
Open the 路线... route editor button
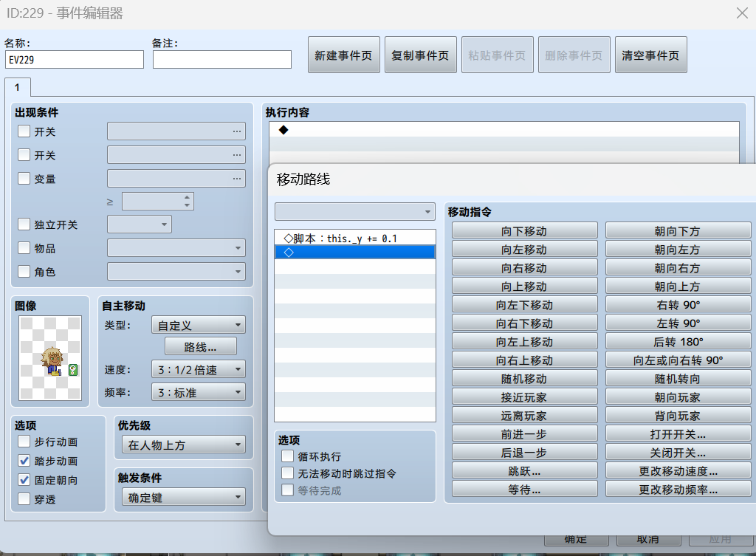point(201,347)
